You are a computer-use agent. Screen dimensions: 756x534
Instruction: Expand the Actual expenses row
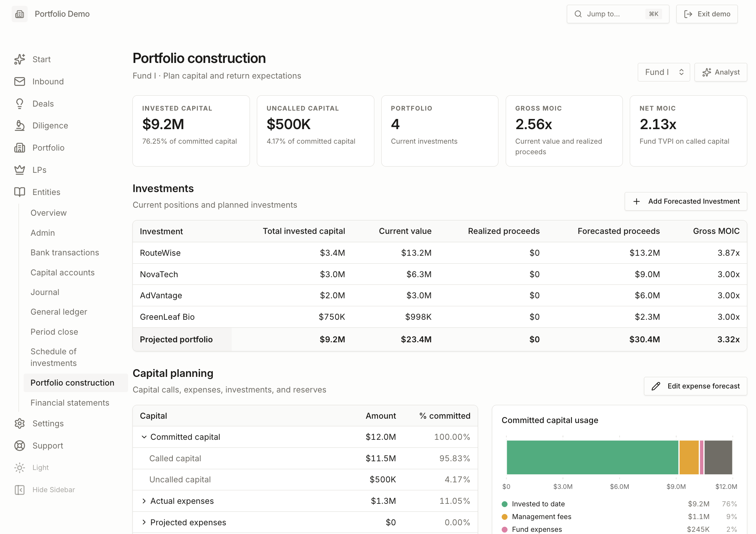pos(144,501)
